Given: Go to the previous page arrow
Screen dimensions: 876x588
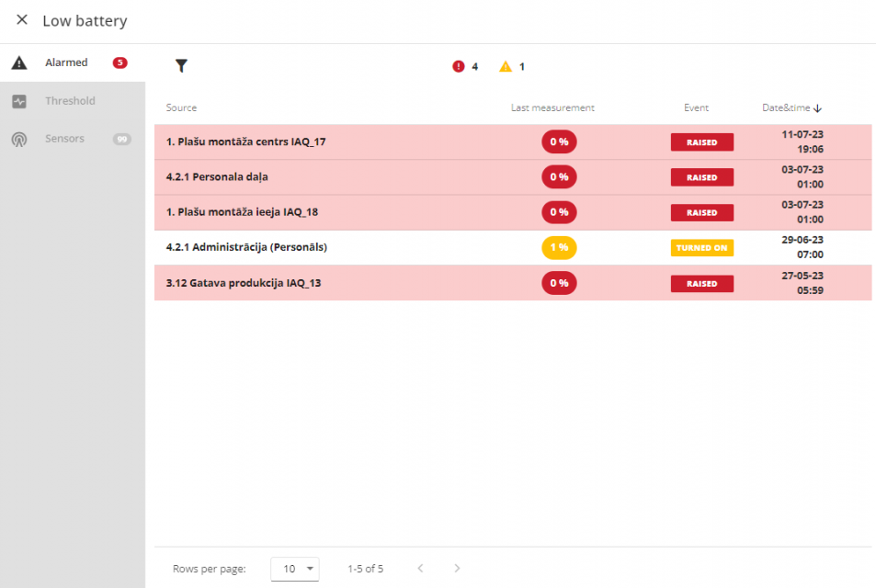Looking at the screenshot, I should (x=420, y=569).
